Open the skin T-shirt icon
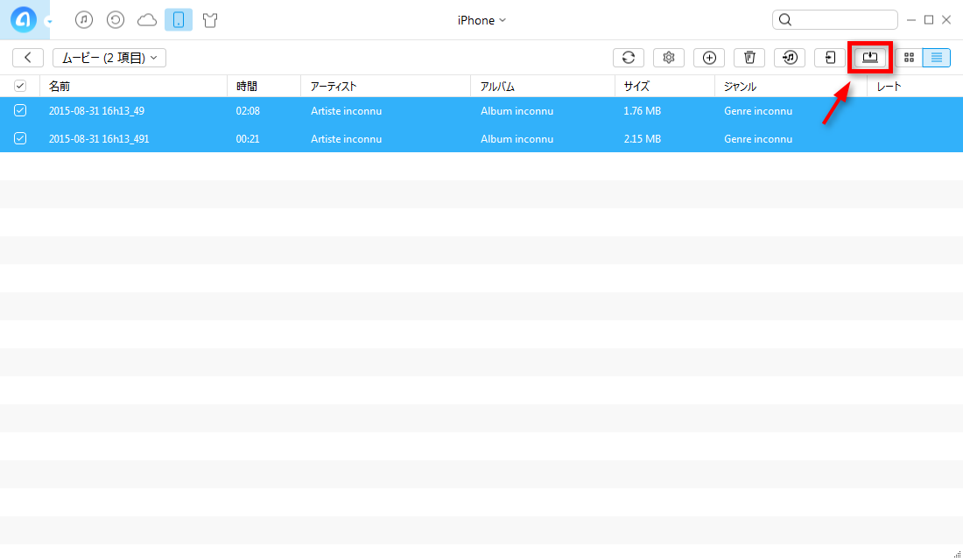The width and height of the screenshot is (963, 560). point(210,20)
